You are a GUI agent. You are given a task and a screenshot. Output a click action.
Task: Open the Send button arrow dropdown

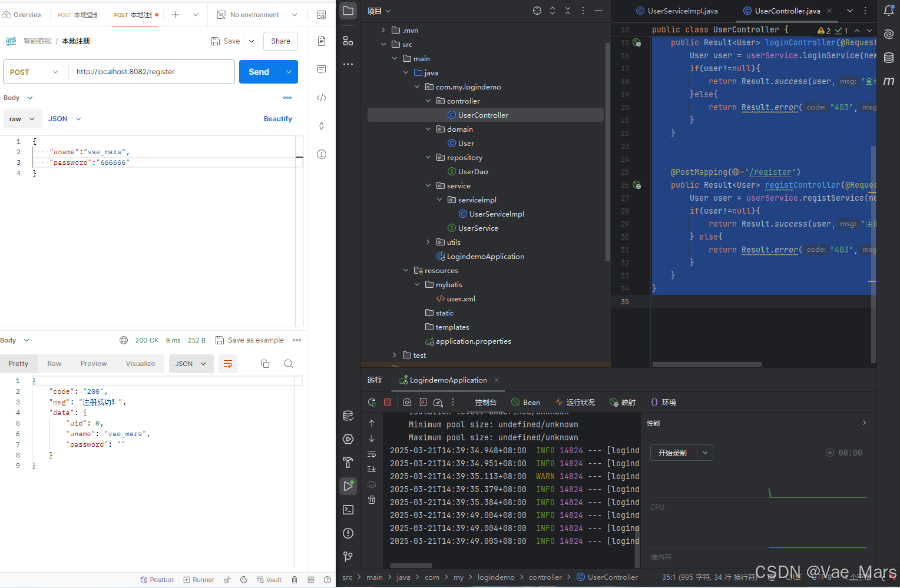289,72
